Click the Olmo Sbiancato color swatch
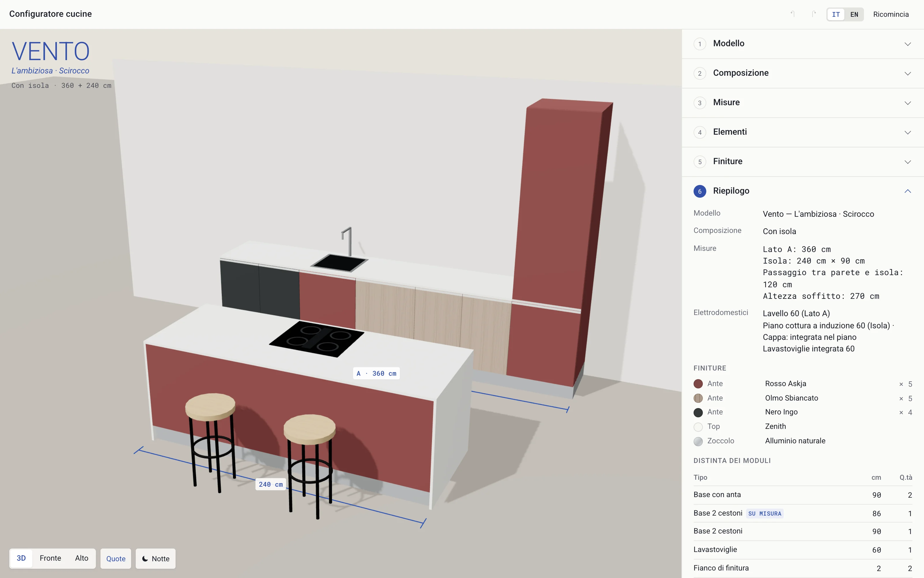The width and height of the screenshot is (924, 578). [x=698, y=398]
